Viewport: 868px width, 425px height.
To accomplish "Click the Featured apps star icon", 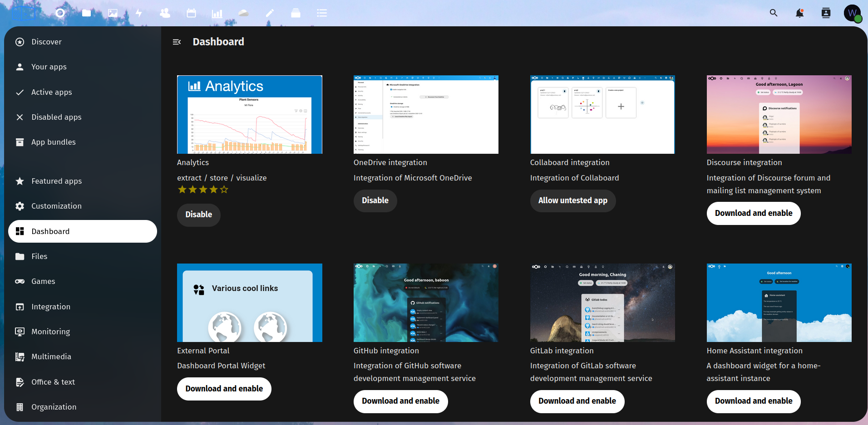I will pyautogui.click(x=20, y=181).
